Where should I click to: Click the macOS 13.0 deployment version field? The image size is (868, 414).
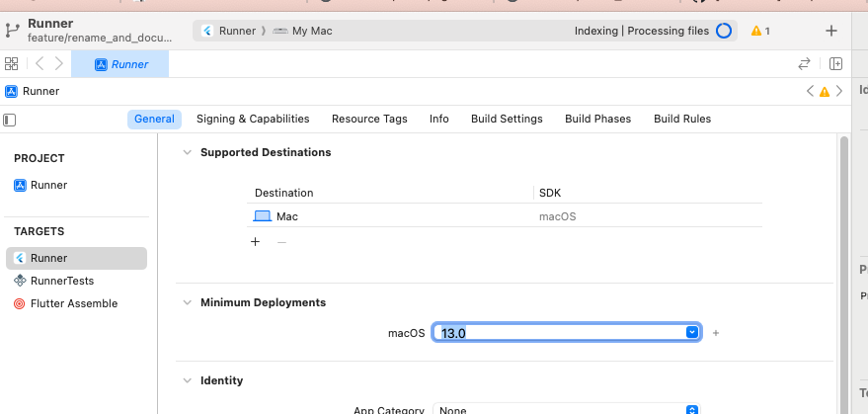pyautogui.click(x=558, y=333)
